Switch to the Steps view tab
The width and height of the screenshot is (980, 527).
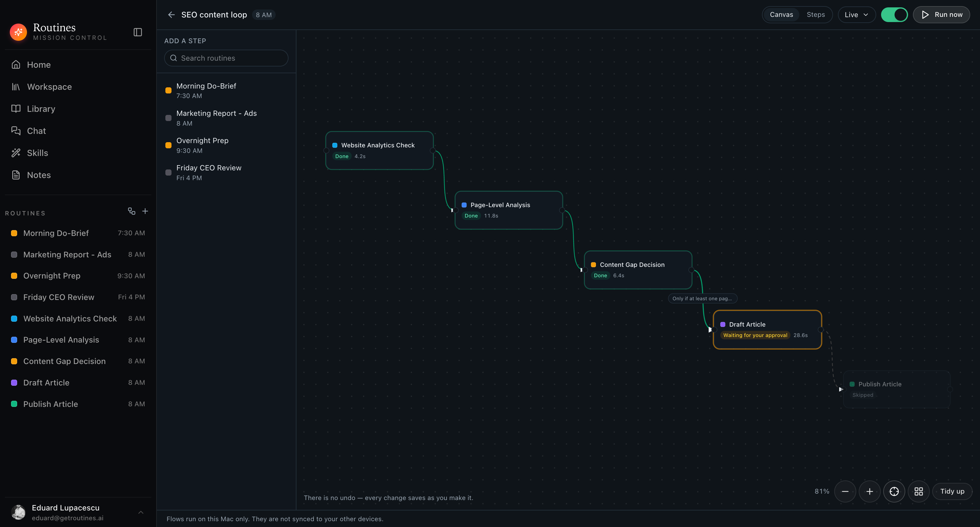pos(816,15)
